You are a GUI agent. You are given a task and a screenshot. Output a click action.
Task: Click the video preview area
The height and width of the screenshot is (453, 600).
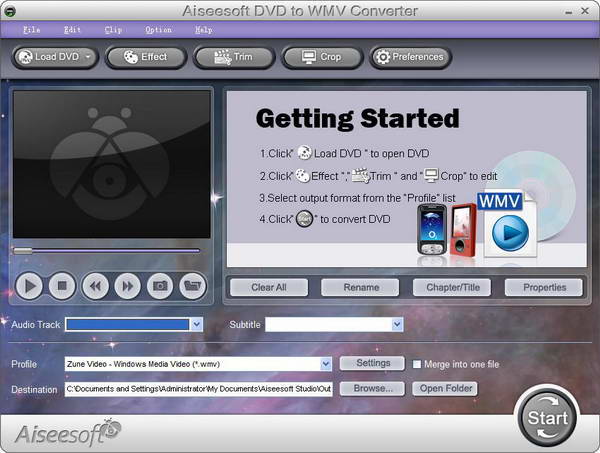[112, 165]
